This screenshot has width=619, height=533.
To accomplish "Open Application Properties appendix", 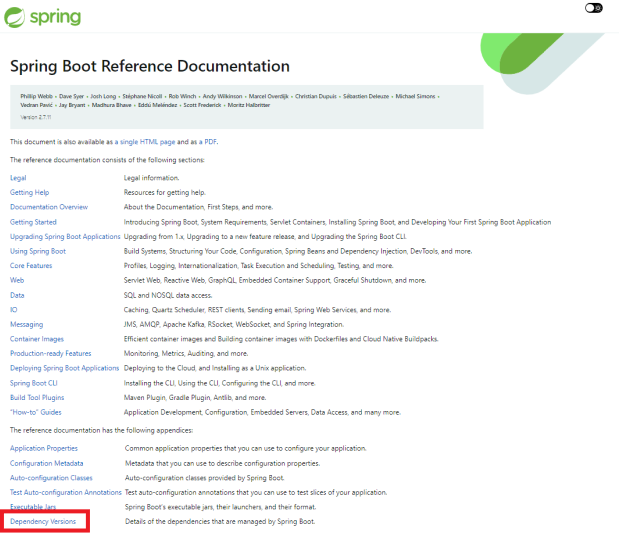I will (x=44, y=449).
